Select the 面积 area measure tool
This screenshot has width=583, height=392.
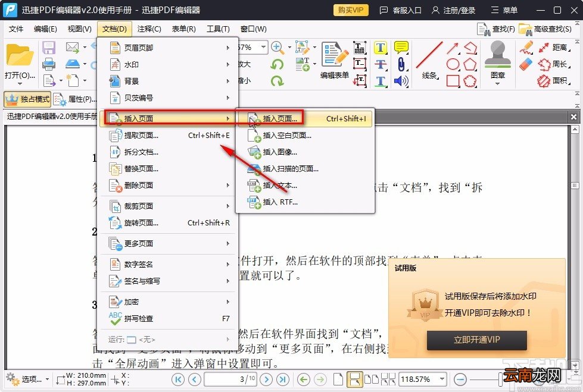(554, 81)
